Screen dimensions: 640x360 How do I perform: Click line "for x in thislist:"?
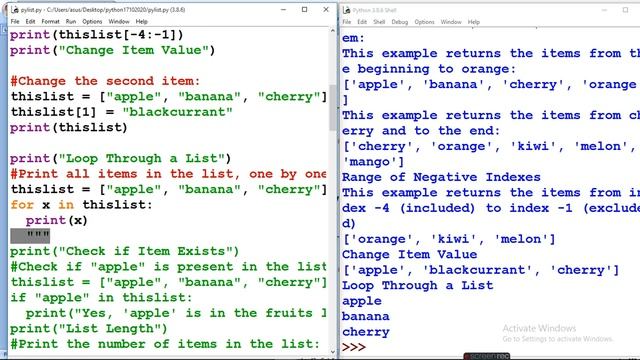click(x=81, y=205)
